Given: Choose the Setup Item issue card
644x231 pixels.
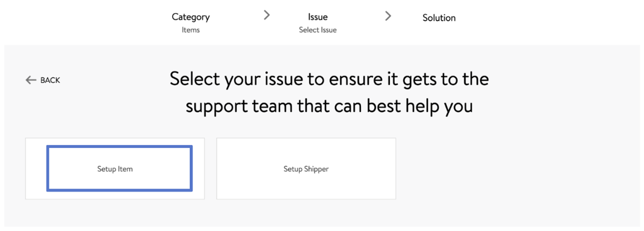Looking at the screenshot, I should 115,169.
